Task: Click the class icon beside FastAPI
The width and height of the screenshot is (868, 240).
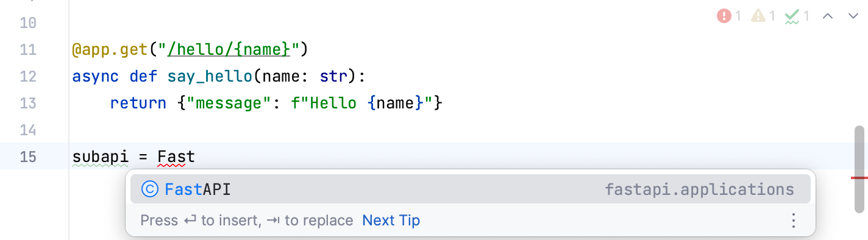Action: pos(150,189)
